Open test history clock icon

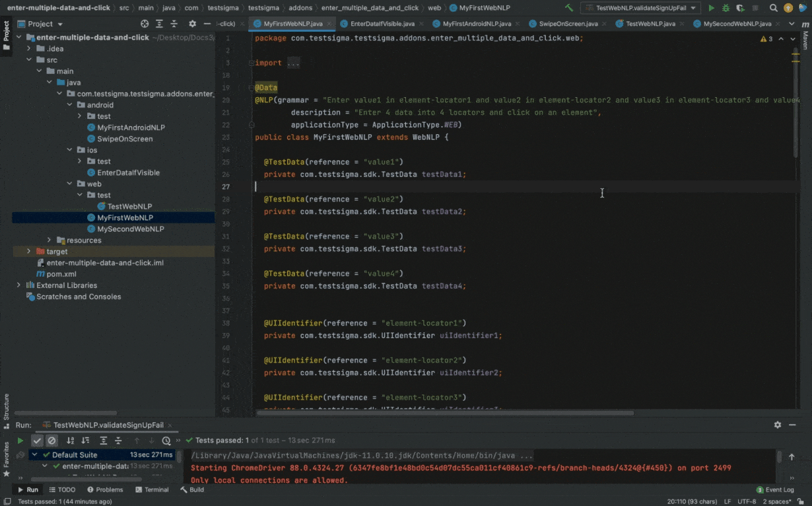coord(167,441)
